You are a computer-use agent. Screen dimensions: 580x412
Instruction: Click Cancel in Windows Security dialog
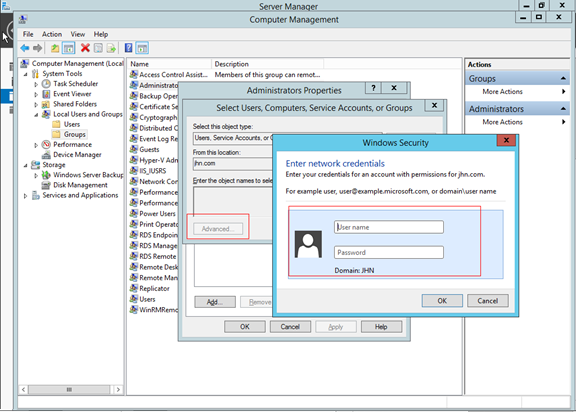488,301
